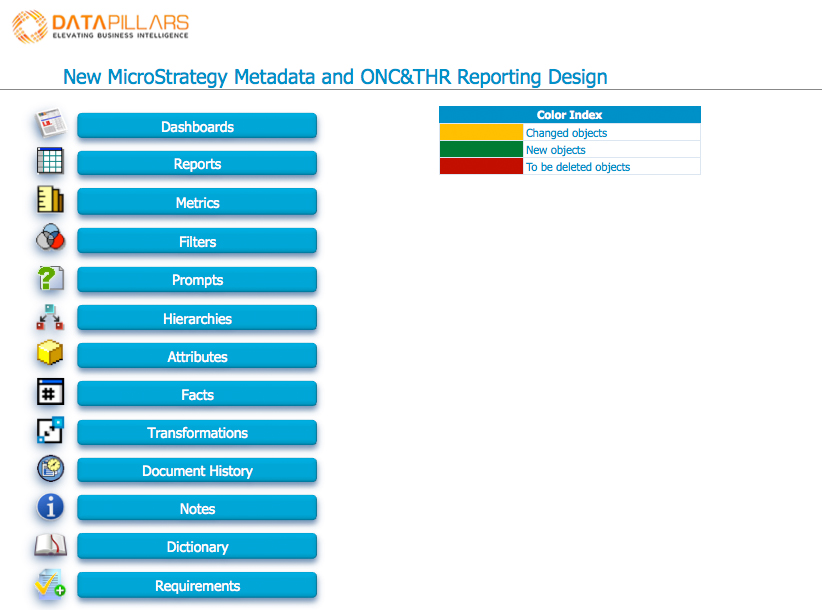Click the Attributes yellow cube icon
This screenshot has height=610, width=822.
pos(50,353)
